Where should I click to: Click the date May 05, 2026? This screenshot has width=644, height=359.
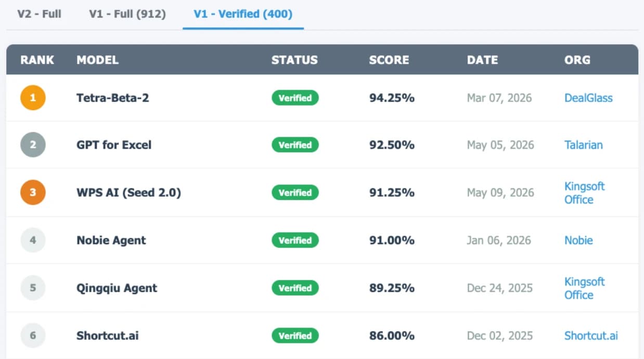(500, 145)
